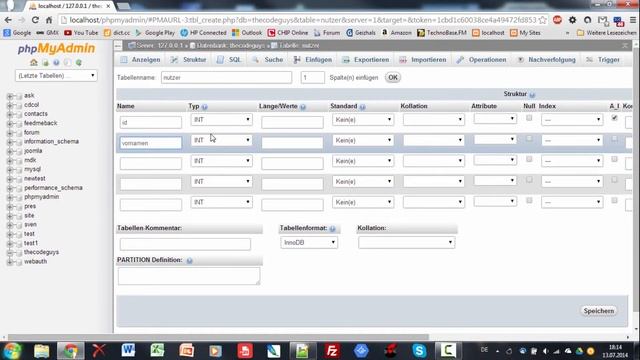640x360 pixels.
Task: Click the help icon next to Standard
Action: click(x=362, y=107)
